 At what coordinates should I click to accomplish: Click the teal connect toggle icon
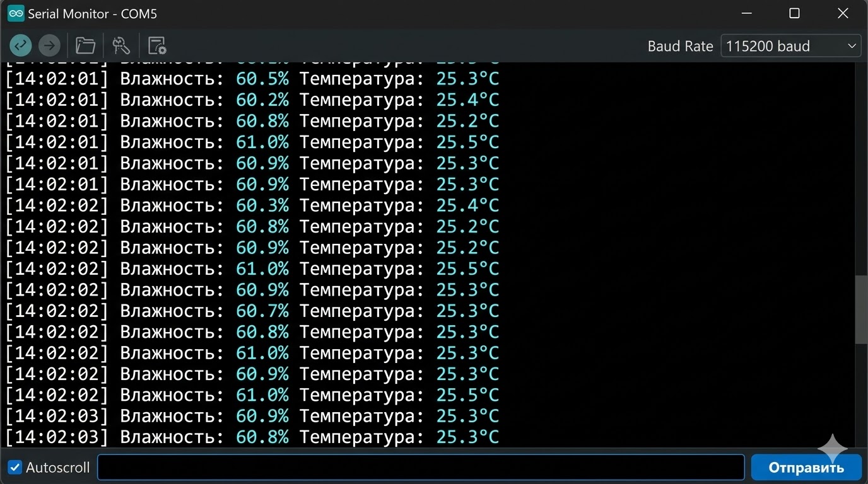click(x=21, y=45)
